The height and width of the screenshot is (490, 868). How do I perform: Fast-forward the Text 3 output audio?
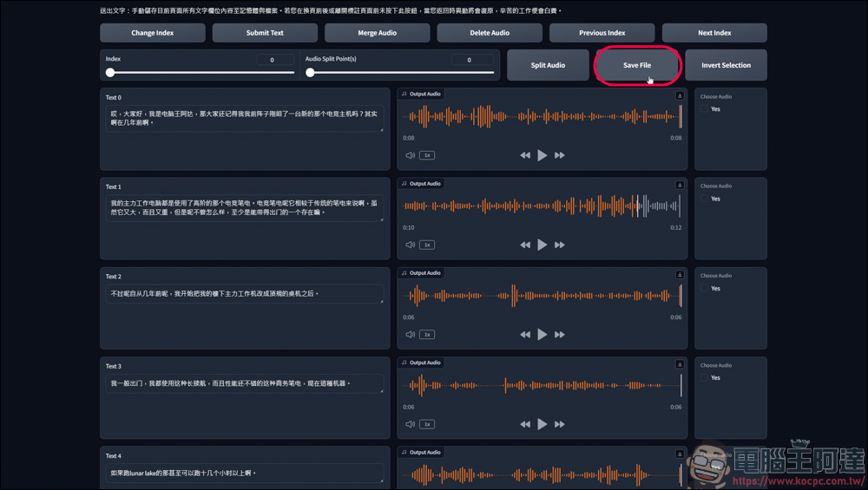tap(560, 424)
